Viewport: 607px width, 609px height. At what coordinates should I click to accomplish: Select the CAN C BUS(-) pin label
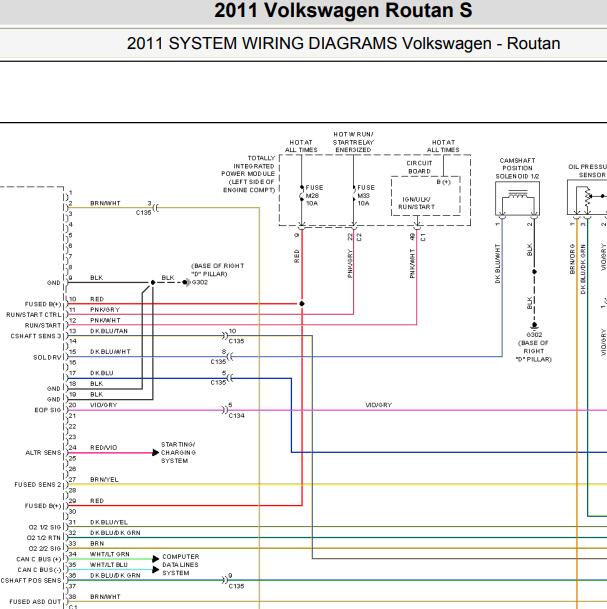pyautogui.click(x=39, y=570)
